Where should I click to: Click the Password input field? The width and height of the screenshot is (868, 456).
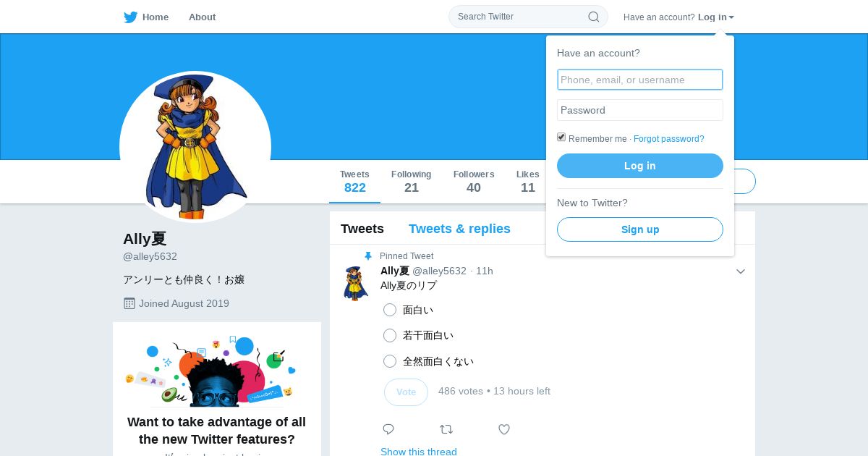[640, 110]
